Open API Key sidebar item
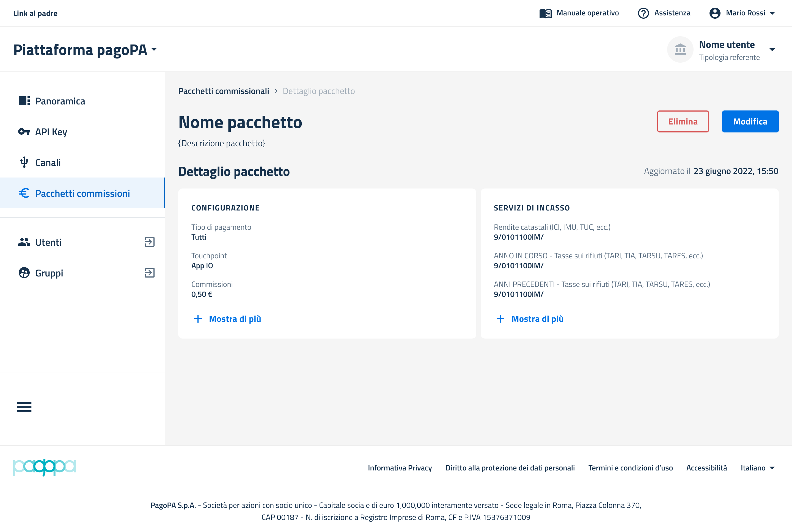Image resolution: width=792 pixels, height=532 pixels. (x=51, y=132)
